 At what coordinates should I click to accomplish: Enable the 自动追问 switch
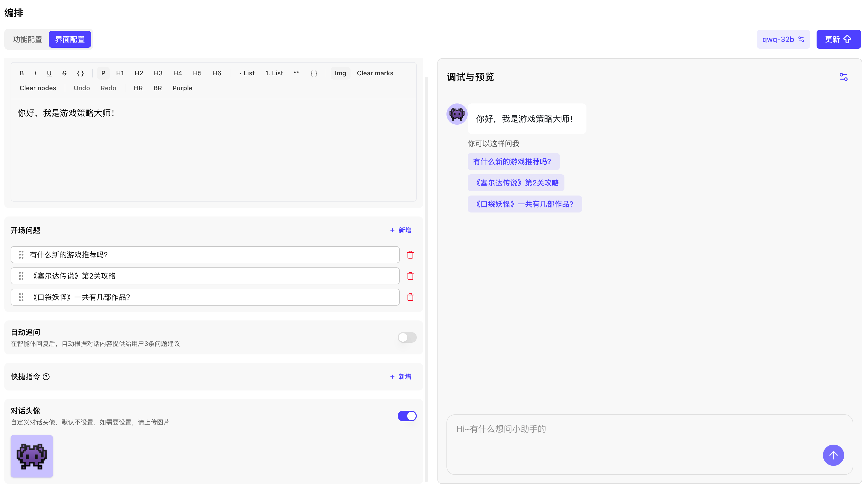click(407, 337)
